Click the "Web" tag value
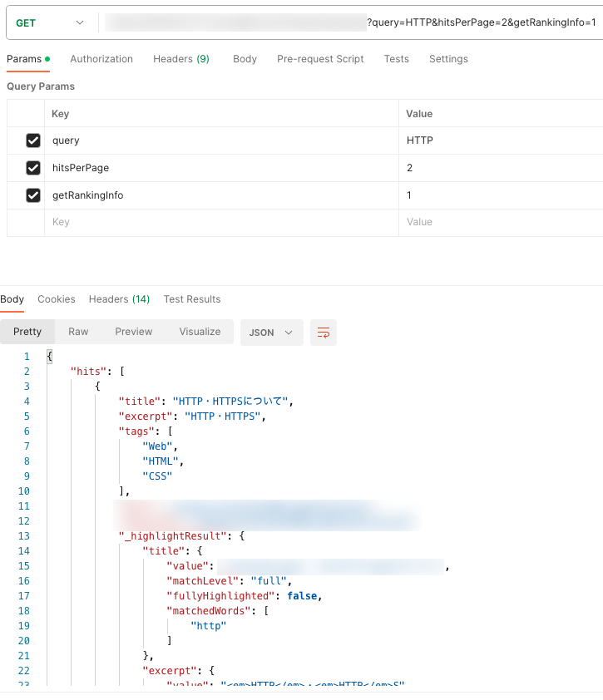 pos(157,446)
